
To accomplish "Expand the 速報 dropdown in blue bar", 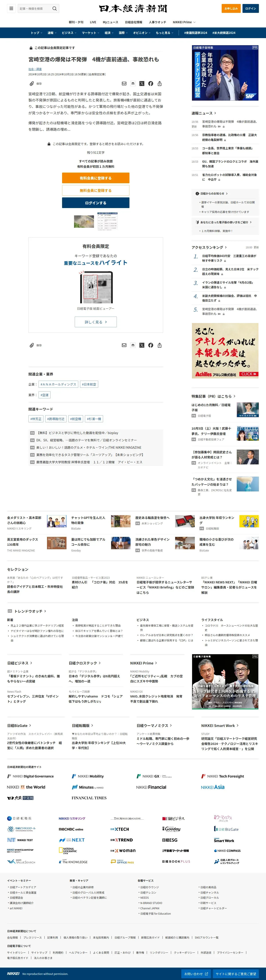I will click(52, 33).
